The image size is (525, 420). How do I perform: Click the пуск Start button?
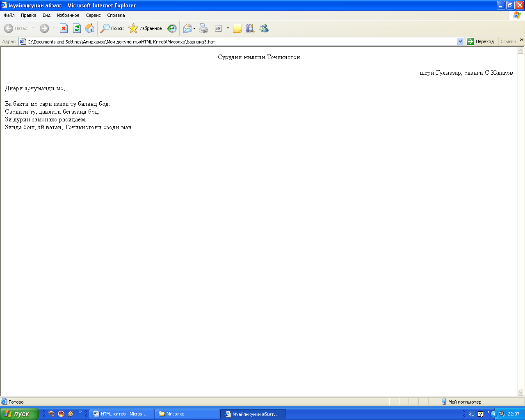coord(19,414)
